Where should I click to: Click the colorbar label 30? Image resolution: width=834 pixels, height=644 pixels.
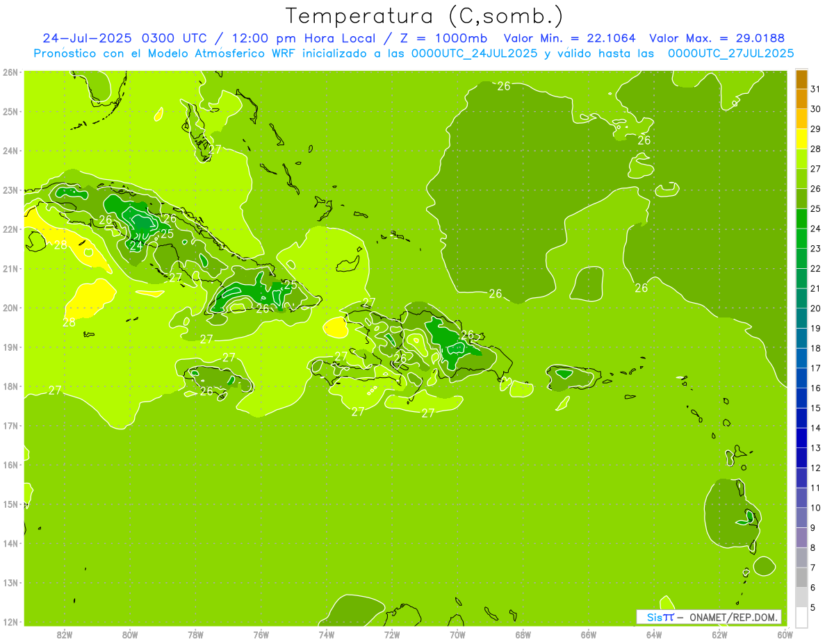click(x=816, y=109)
